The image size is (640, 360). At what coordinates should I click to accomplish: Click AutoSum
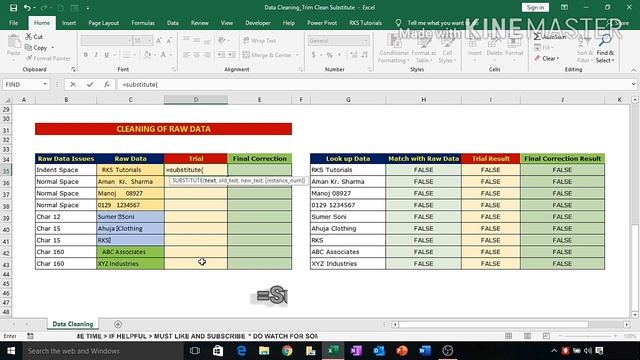pos(550,37)
